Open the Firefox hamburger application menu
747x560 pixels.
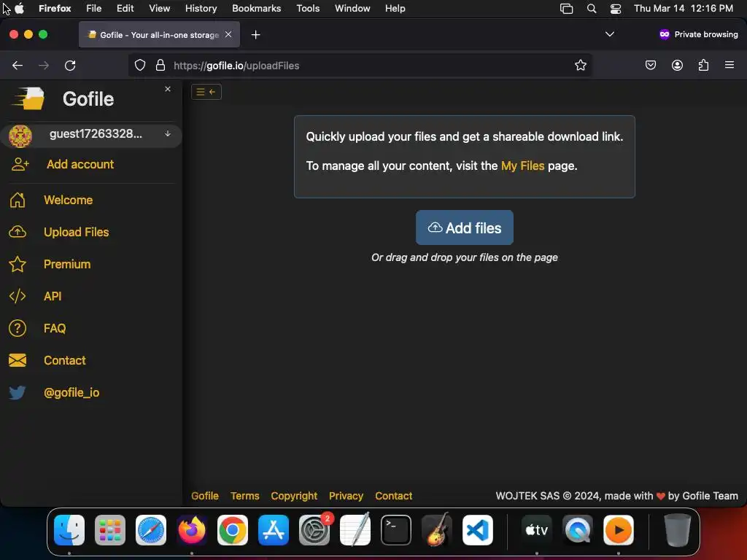pos(729,65)
